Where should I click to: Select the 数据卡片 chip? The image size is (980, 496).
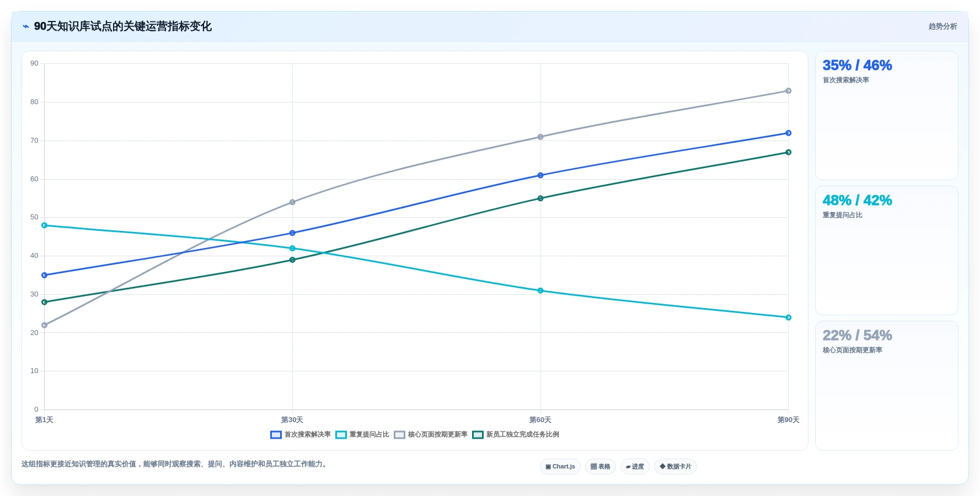[675, 467]
